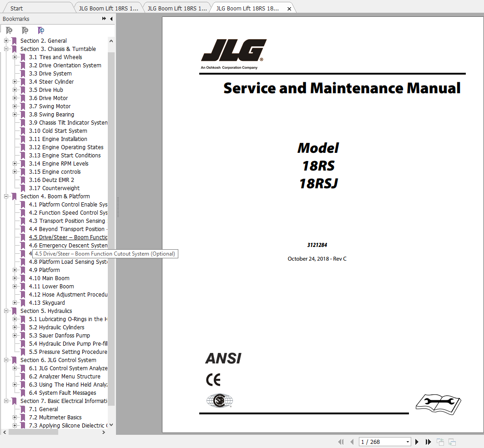Image resolution: width=484 pixels, height=448 pixels.
Task: Open 3.14 Engine RPM Levels bookmark
Action: (59, 164)
